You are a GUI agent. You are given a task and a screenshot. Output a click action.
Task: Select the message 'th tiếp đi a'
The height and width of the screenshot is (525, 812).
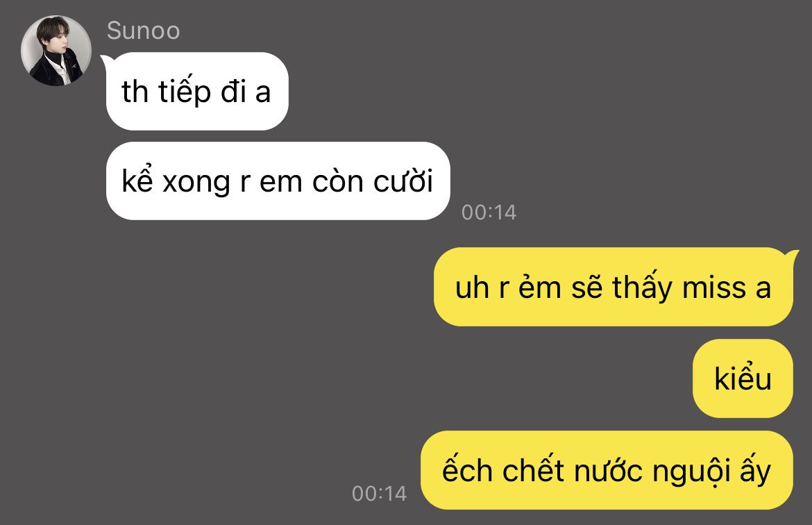click(x=197, y=91)
